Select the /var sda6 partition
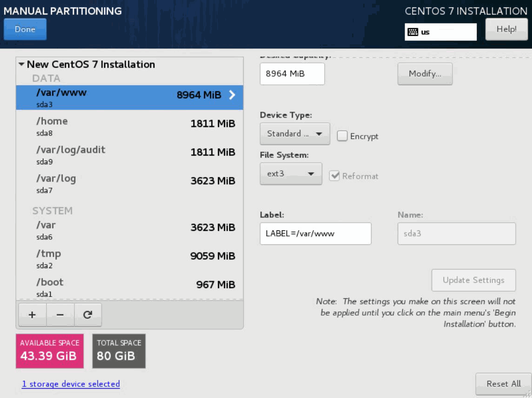Viewport: 532px width, 398px height. (x=130, y=230)
